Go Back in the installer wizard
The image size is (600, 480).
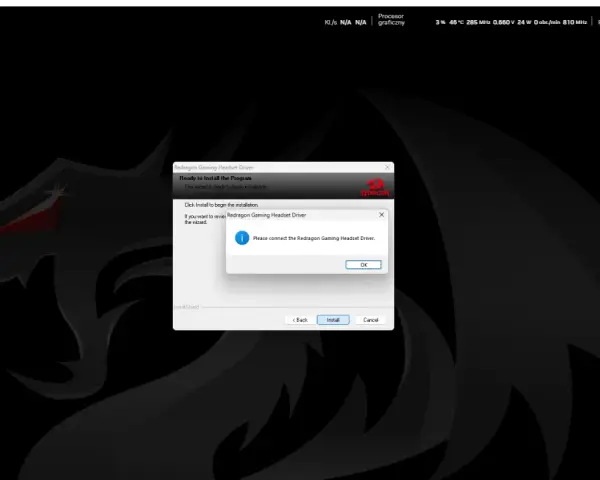[x=300, y=320]
